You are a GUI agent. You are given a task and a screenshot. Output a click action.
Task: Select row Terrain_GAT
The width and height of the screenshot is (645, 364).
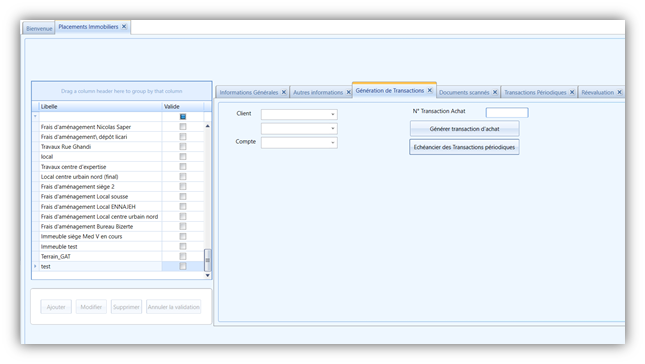(x=118, y=256)
